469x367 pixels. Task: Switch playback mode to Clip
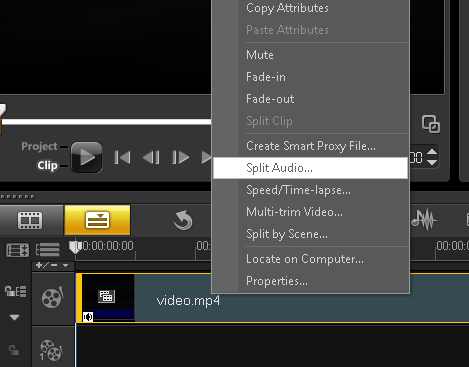[x=47, y=165]
